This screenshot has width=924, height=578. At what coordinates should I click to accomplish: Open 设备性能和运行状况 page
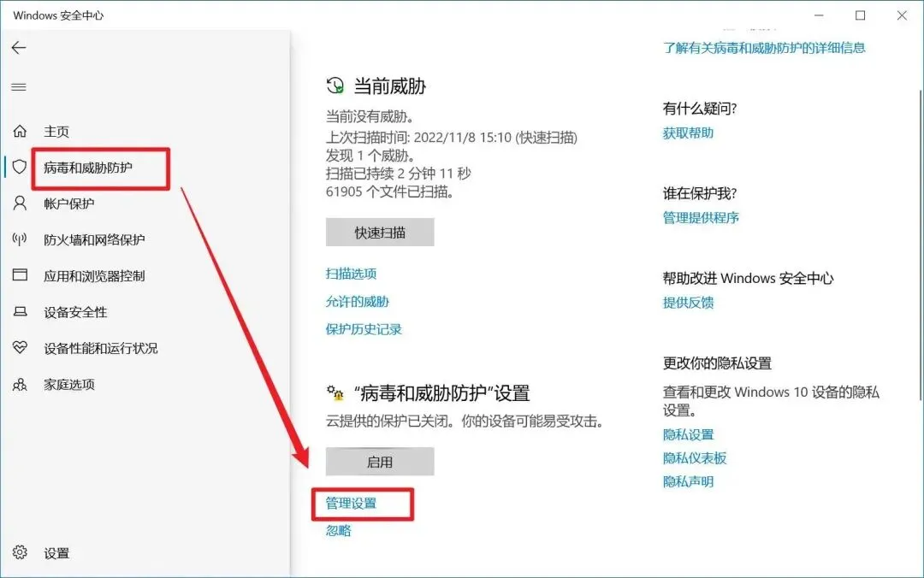coord(101,348)
